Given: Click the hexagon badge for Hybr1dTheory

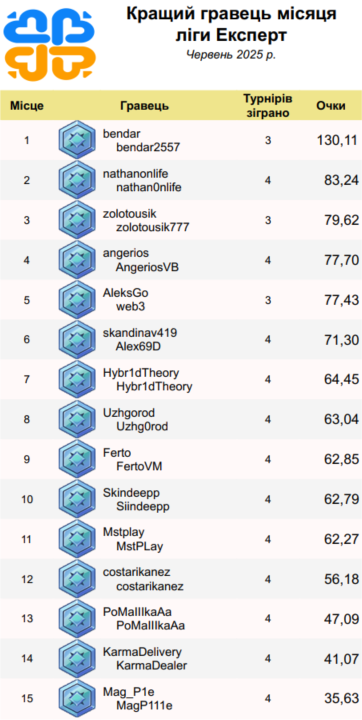Looking at the screenshot, I should pyautogui.click(x=77, y=380).
